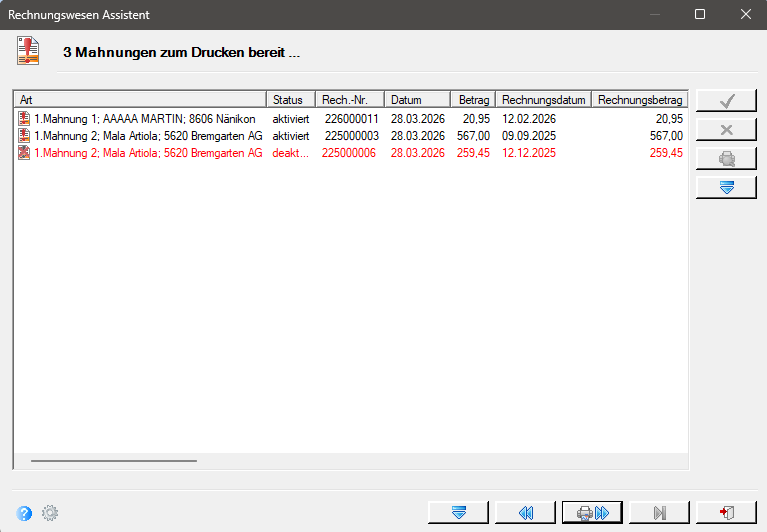The width and height of the screenshot is (767, 532).
Task: Click the Rechnungsbetrag column header
Action: pyautogui.click(x=640, y=100)
